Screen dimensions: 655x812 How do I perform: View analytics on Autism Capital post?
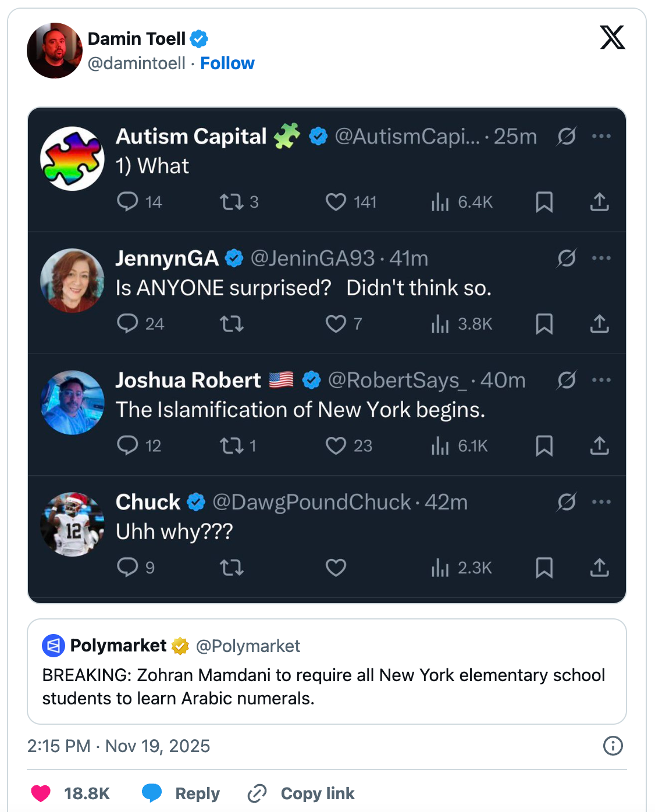[440, 202]
